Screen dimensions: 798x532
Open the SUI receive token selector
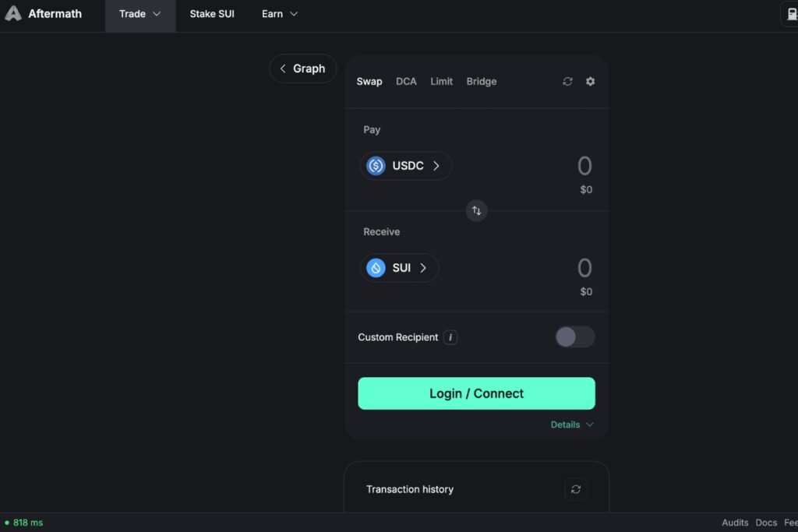tap(399, 268)
